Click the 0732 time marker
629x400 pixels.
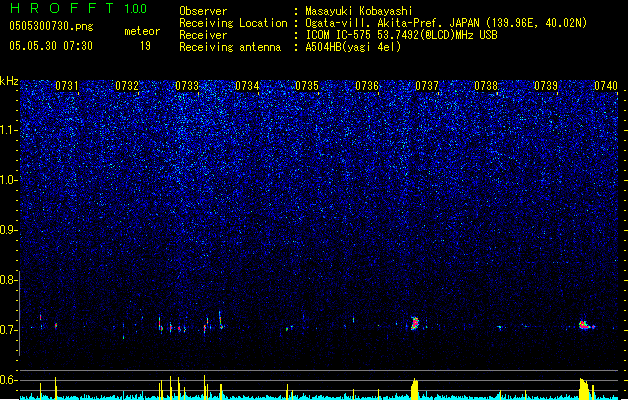127,86
